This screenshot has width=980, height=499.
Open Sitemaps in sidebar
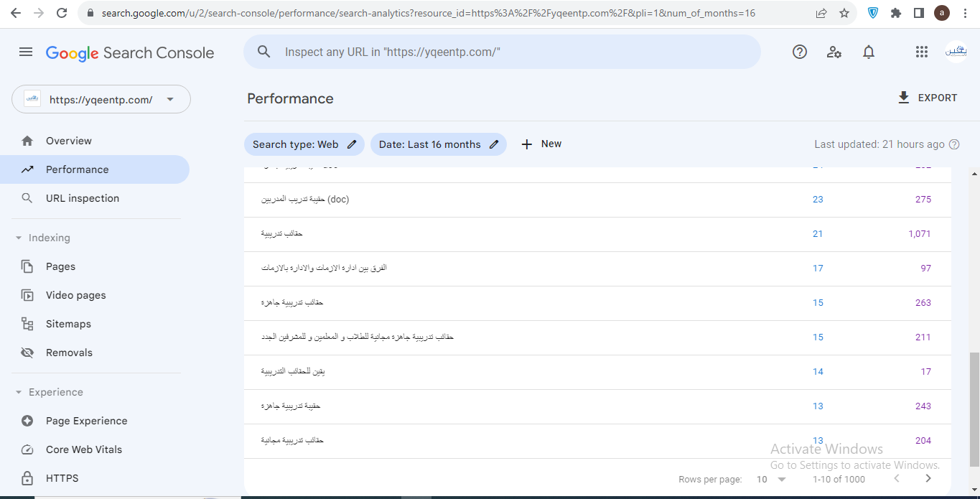[95, 324]
